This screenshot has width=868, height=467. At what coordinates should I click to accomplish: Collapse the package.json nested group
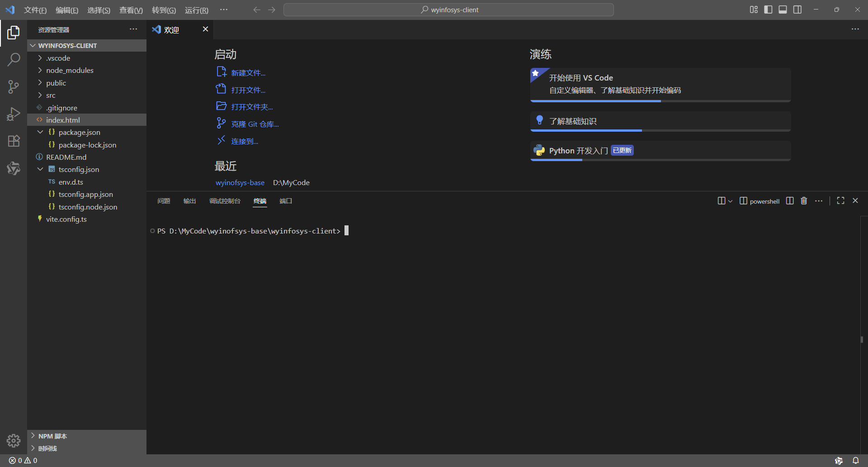point(40,132)
